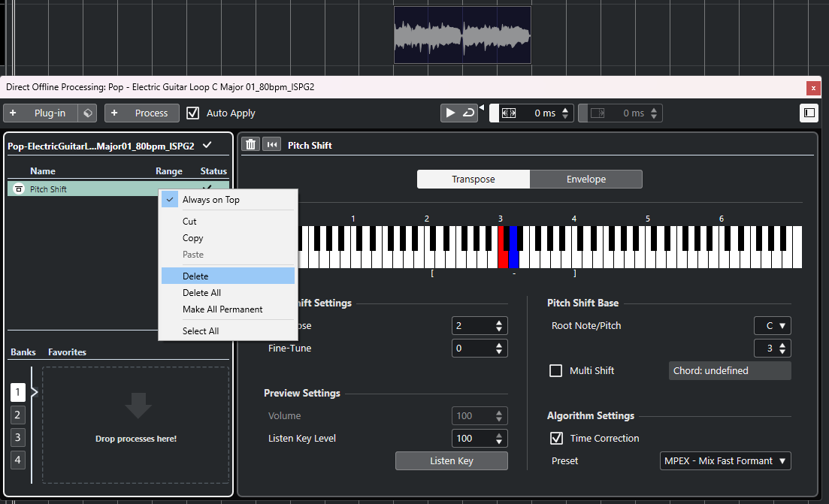This screenshot has width=829, height=504.
Task: Click the Pitch Shift process bypass icon in list
Action: (19, 189)
